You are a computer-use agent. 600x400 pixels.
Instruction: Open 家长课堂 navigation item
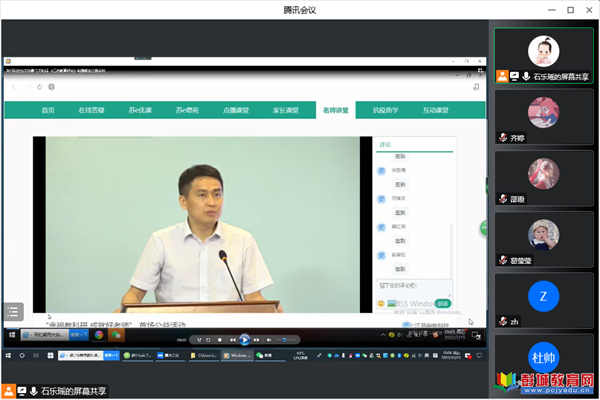[286, 110]
